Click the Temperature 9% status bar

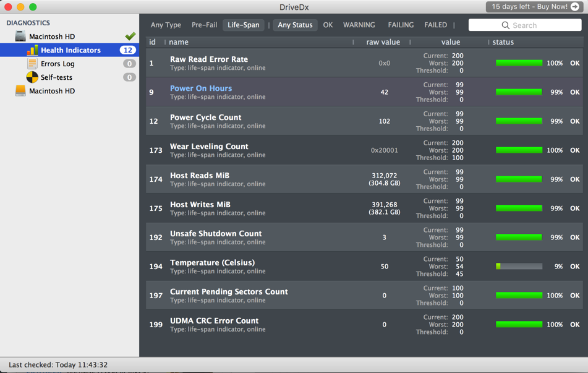pyautogui.click(x=519, y=267)
